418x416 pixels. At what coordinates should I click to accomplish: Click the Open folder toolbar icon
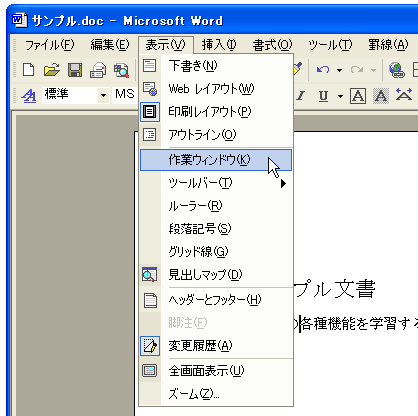pos(52,70)
